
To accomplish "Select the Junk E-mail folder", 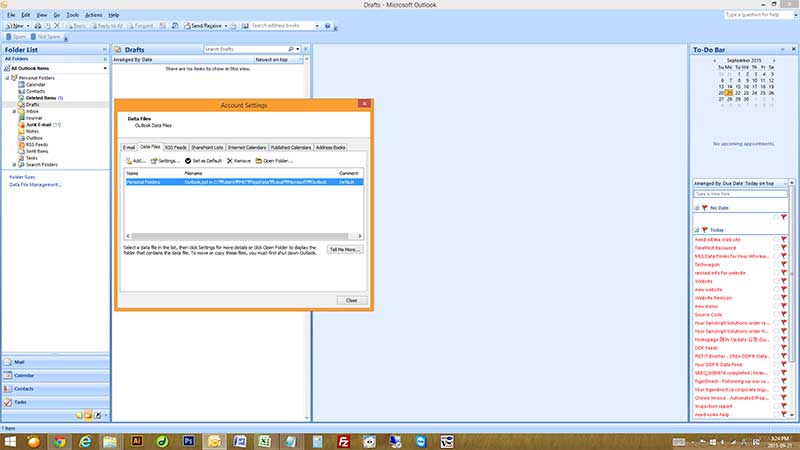I will (x=39, y=124).
